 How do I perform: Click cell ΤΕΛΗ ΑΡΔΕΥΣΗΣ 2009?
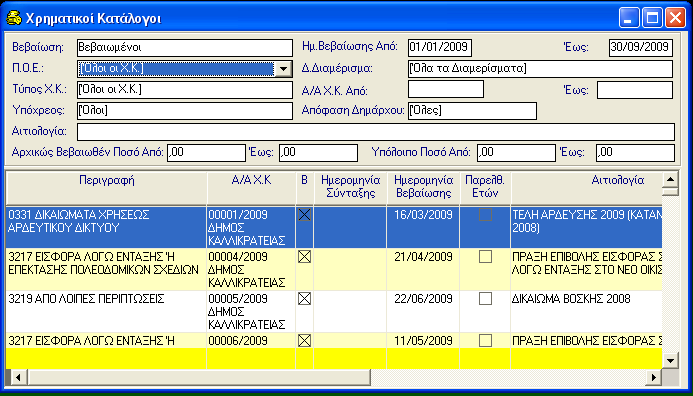586,227
